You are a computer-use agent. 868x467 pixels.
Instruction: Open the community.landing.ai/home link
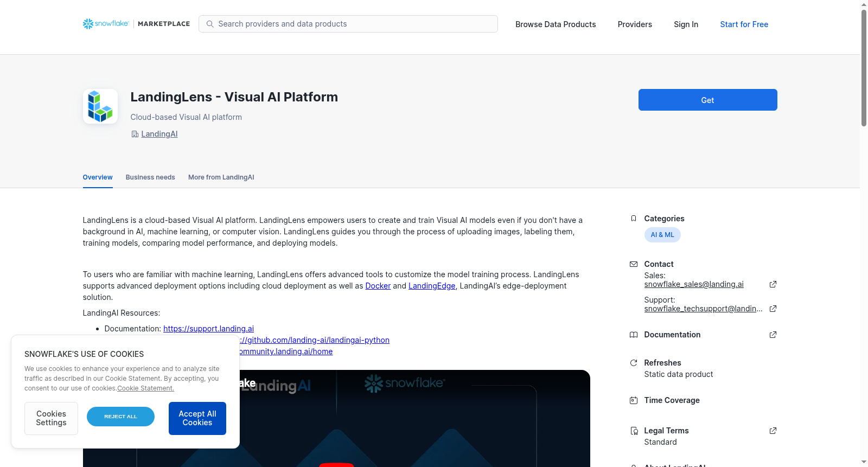pos(286,351)
